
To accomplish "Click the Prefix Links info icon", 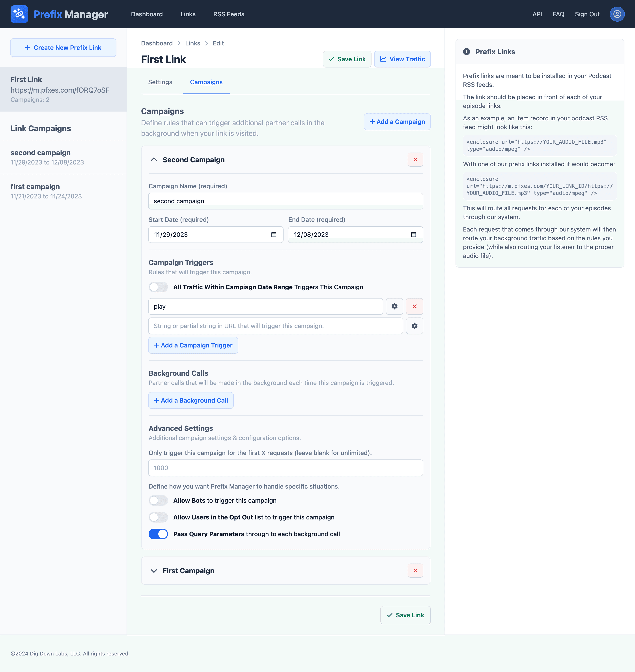I will tap(466, 52).
